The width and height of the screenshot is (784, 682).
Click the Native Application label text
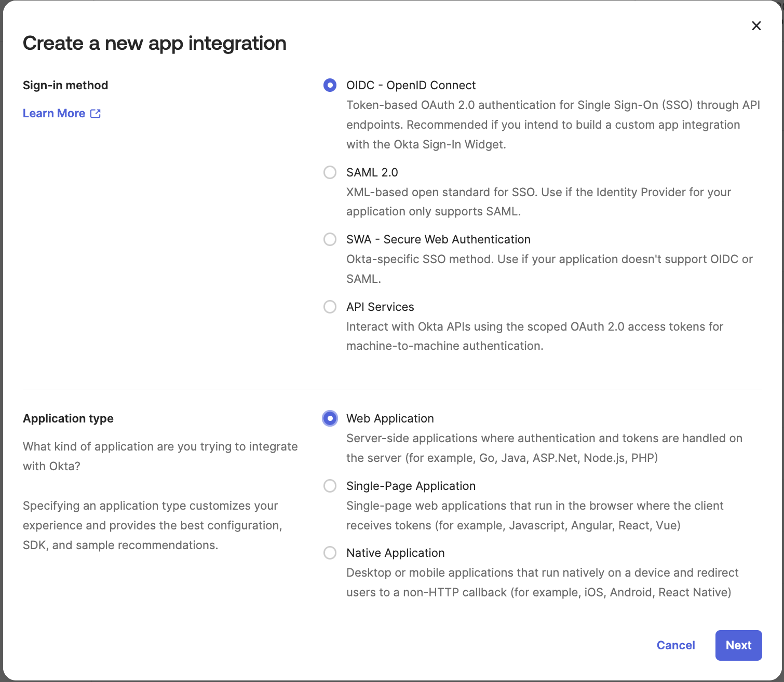[x=395, y=553]
